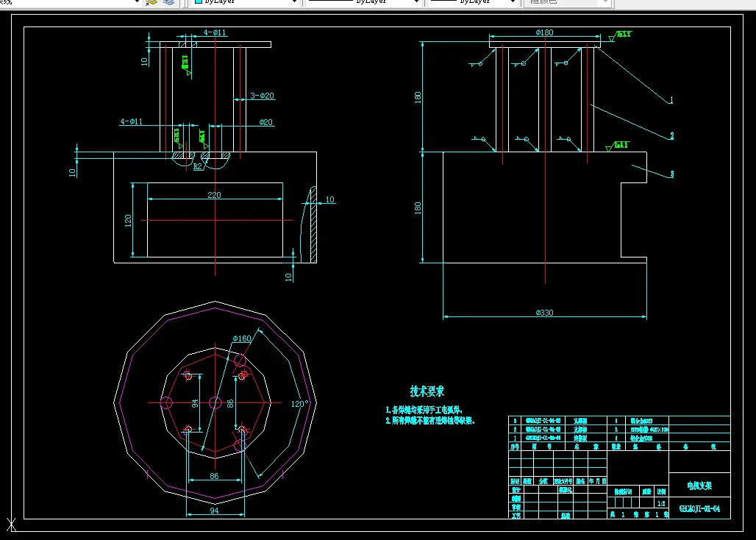Select the R2 radius label
The image size is (756, 540).
pyautogui.click(x=198, y=166)
